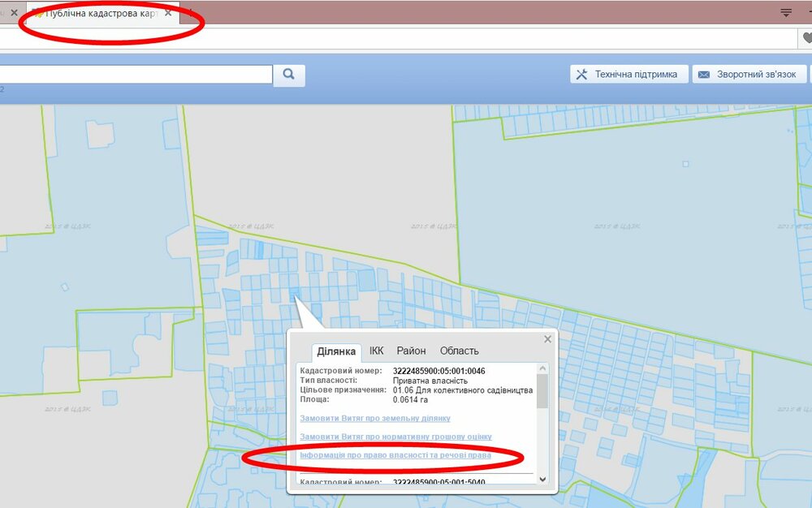Click the envelope icon in Зворотний зв'язок
Screen dimensions: 812x508
704,75
